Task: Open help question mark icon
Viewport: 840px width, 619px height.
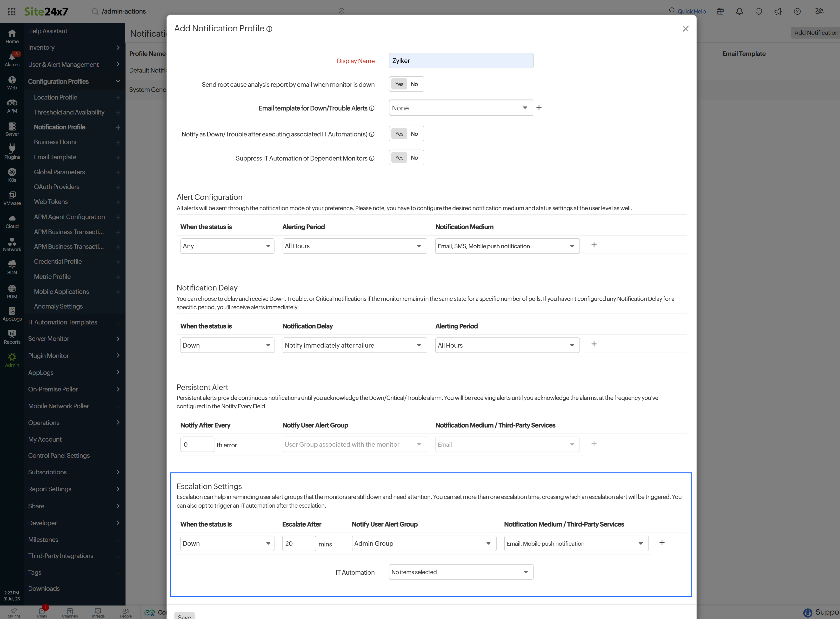Action: (797, 11)
